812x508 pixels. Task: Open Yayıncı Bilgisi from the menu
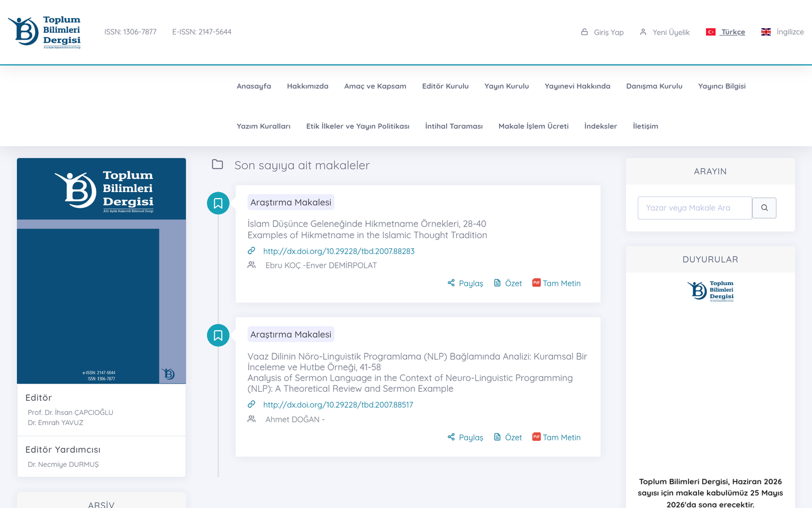tap(722, 86)
